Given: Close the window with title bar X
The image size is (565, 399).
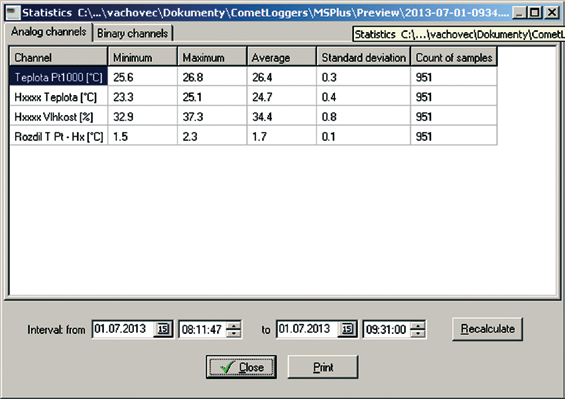Looking at the screenshot, I should coord(551,13).
